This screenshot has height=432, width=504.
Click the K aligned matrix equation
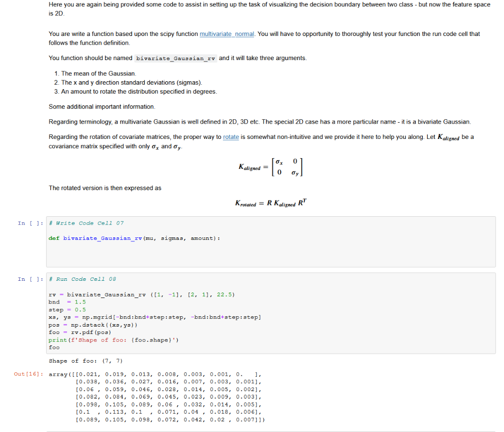point(270,167)
